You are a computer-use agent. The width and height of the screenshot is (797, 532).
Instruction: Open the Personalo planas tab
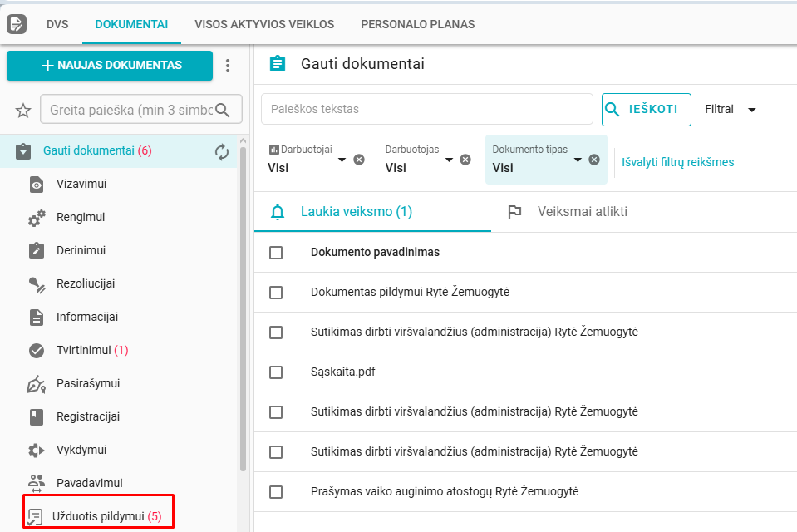(417, 24)
